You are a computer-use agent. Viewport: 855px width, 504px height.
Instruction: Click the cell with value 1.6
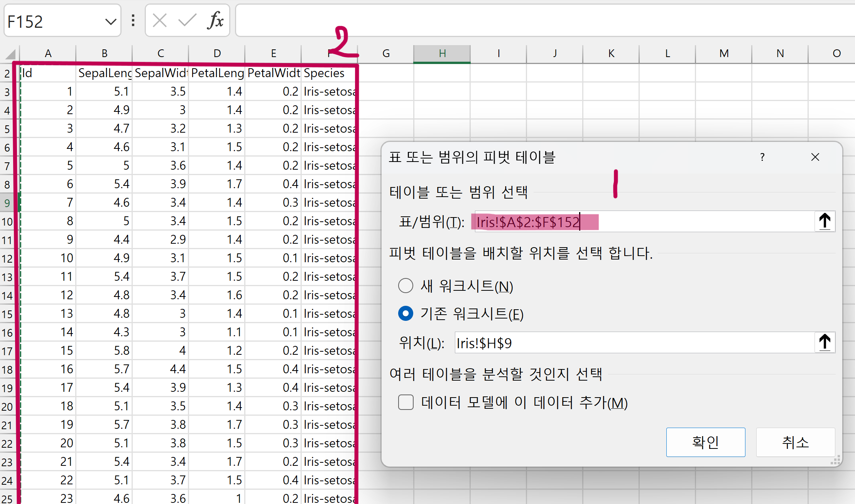point(217,295)
